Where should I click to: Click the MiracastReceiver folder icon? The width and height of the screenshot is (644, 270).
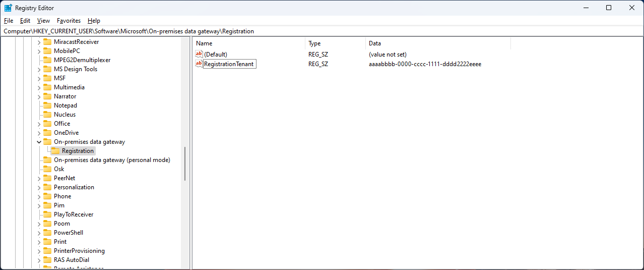(47, 42)
